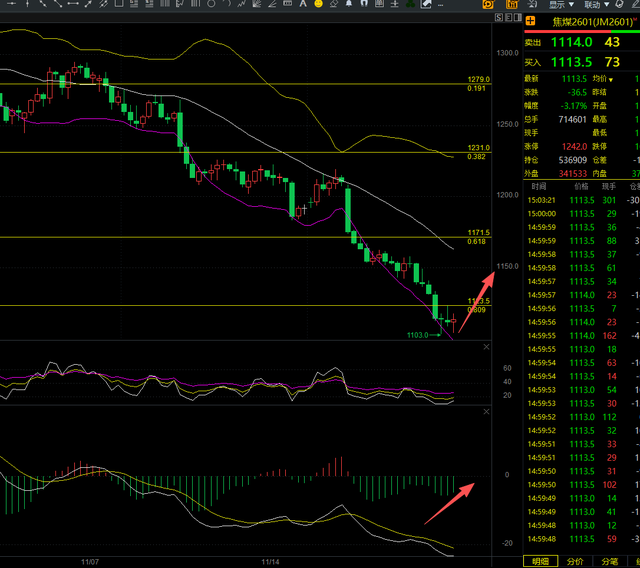Switch to the 分价 tab
The height and width of the screenshot is (568, 640).
click(x=575, y=562)
